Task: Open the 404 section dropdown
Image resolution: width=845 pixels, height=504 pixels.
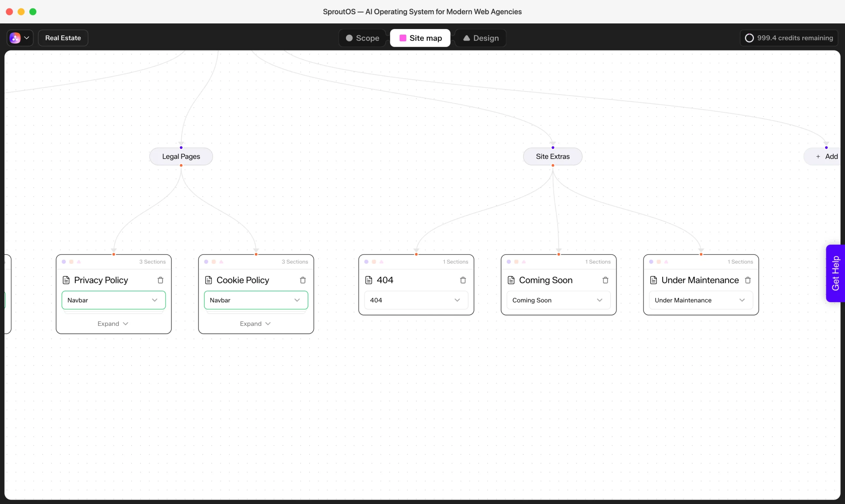Action: point(416,300)
